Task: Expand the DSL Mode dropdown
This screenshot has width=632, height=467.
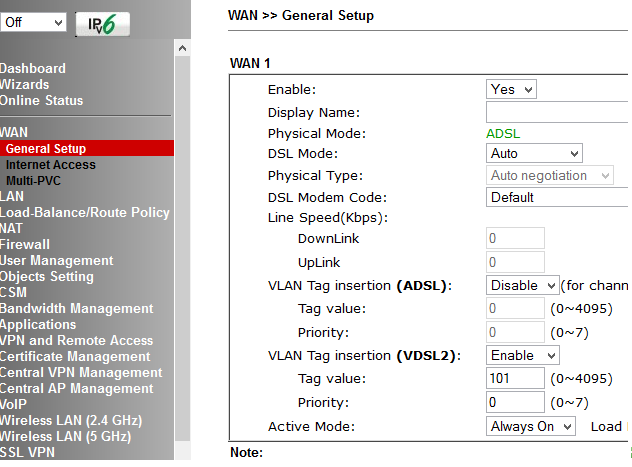Action: pos(533,154)
